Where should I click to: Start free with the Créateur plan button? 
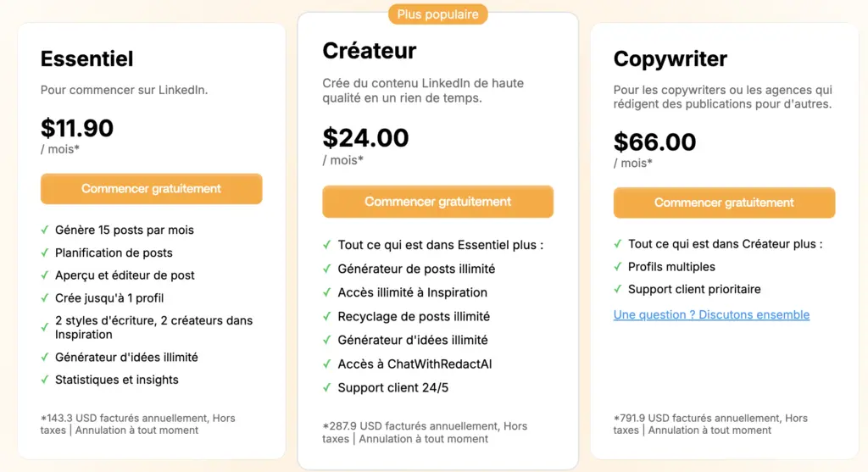pyautogui.click(x=437, y=202)
